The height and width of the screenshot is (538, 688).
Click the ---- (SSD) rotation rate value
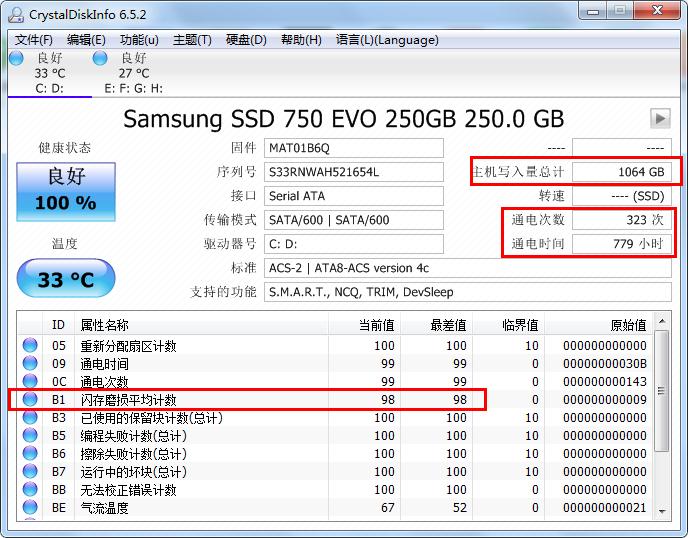pyautogui.click(x=622, y=196)
